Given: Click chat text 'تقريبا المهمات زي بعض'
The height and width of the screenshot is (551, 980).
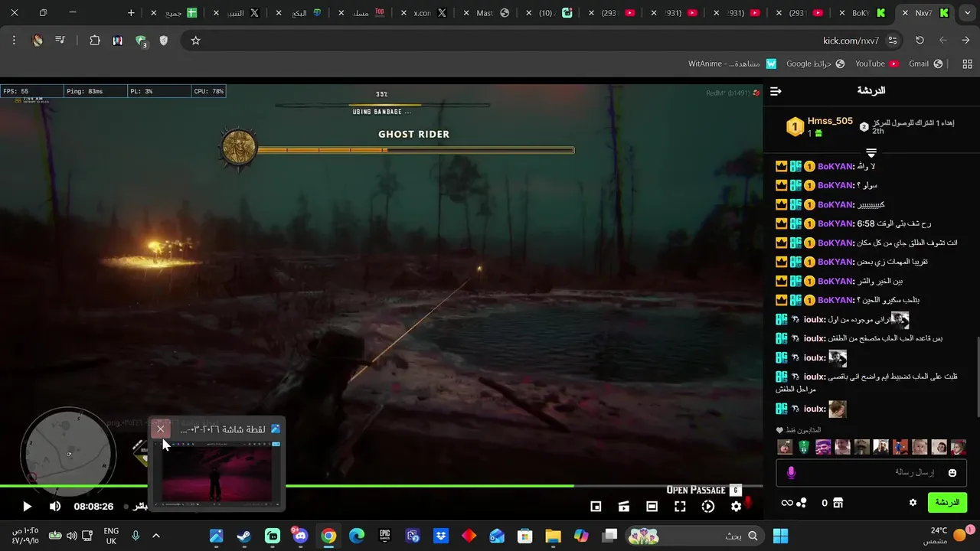Looking at the screenshot, I should coord(892,262).
